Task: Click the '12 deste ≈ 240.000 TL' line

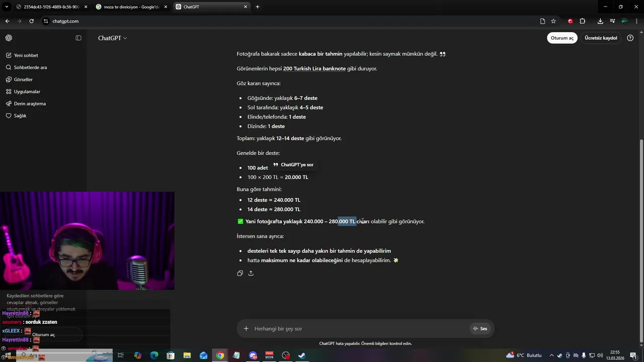Action: tap(274, 200)
